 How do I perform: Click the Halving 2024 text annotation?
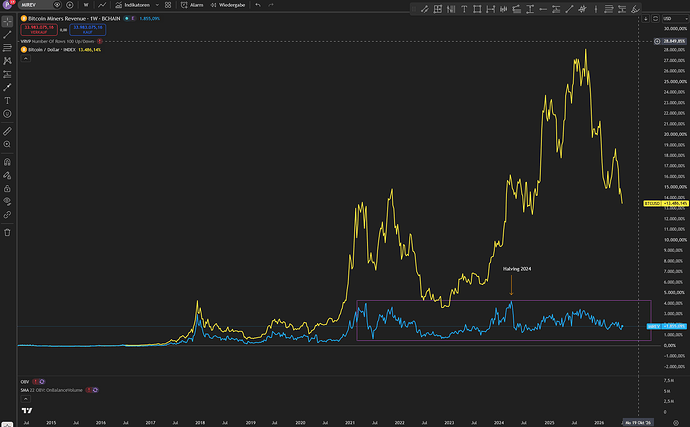click(x=517, y=269)
